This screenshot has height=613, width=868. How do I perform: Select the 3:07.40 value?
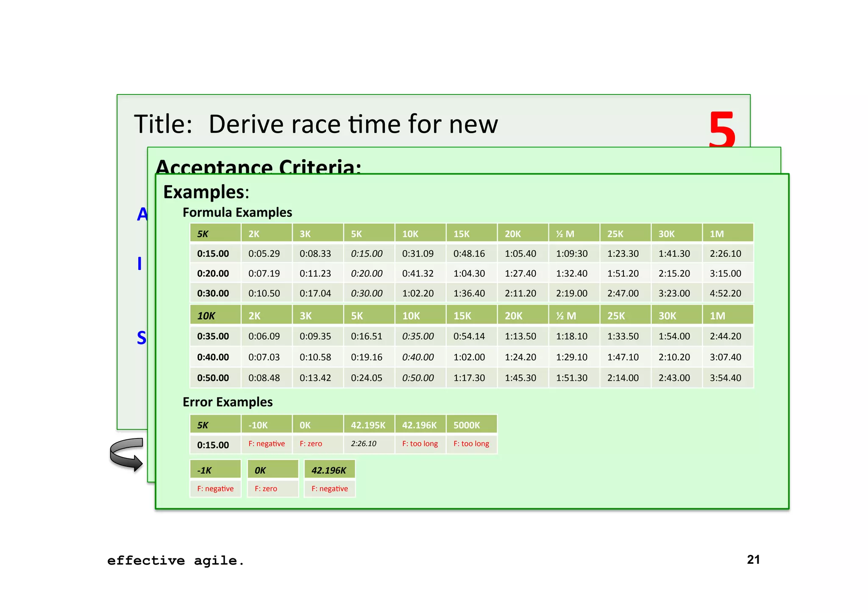click(x=726, y=357)
